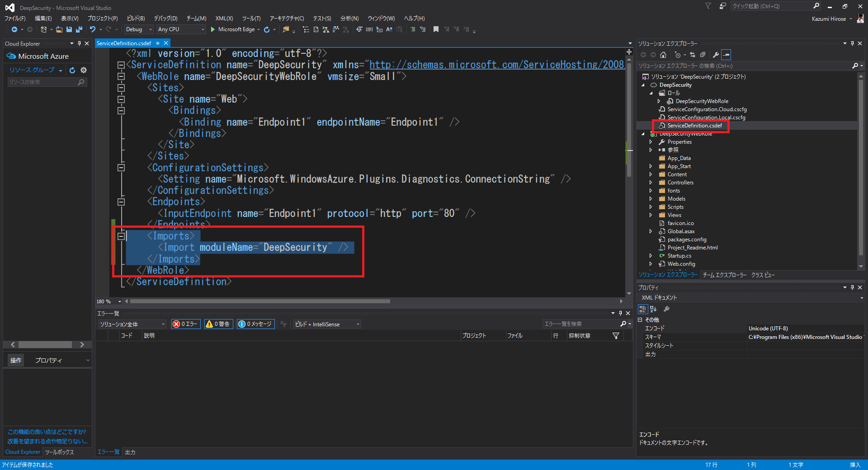Click the Open File folder icon
Screen dimensions: 868x470
(x=59, y=29)
